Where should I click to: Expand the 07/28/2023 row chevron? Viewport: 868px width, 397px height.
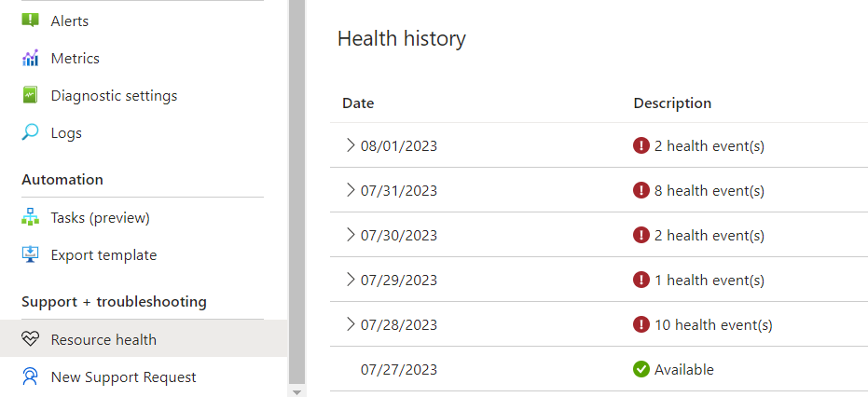tap(350, 324)
